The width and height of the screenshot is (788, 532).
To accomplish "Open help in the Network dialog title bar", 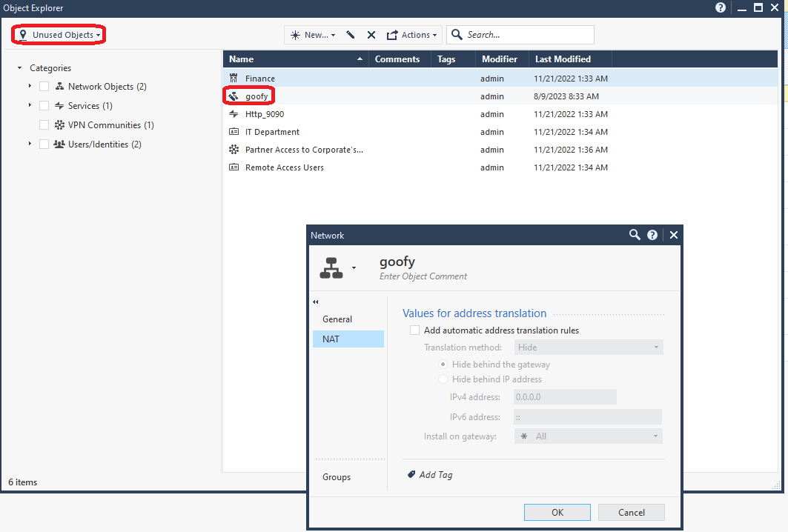I will (x=652, y=235).
